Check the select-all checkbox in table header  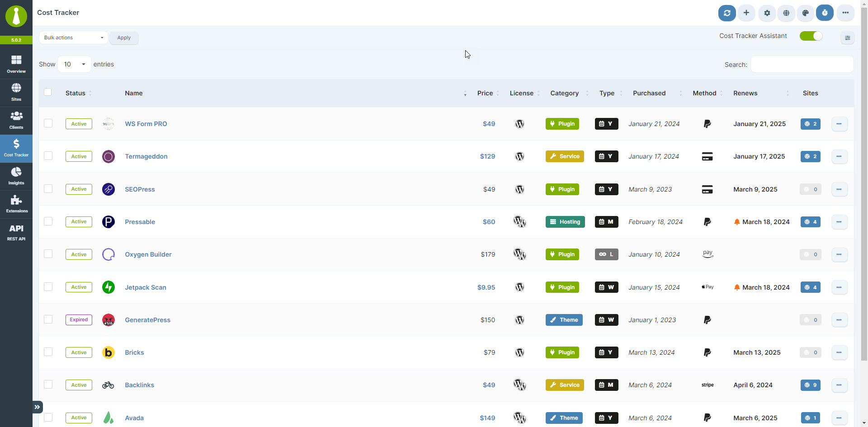48,92
